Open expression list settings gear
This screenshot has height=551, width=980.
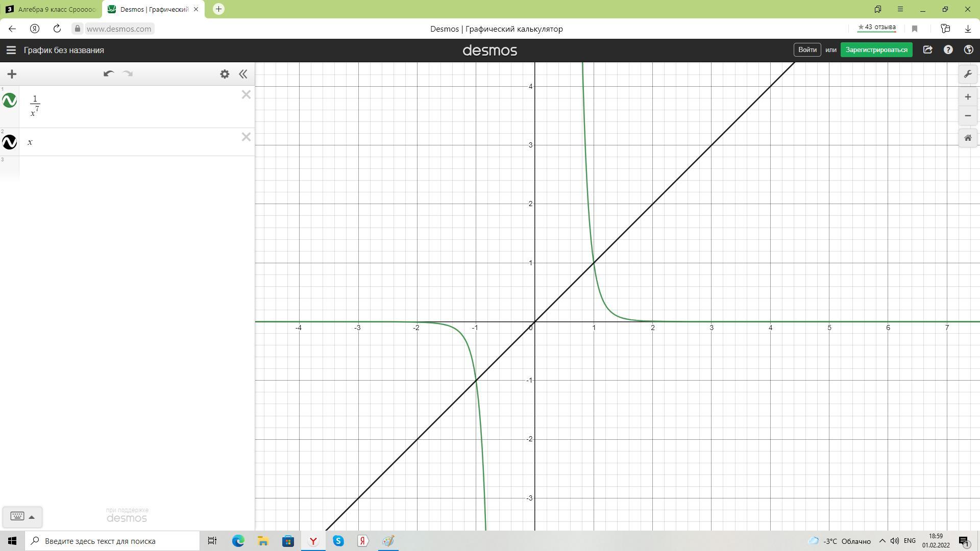pyautogui.click(x=225, y=74)
